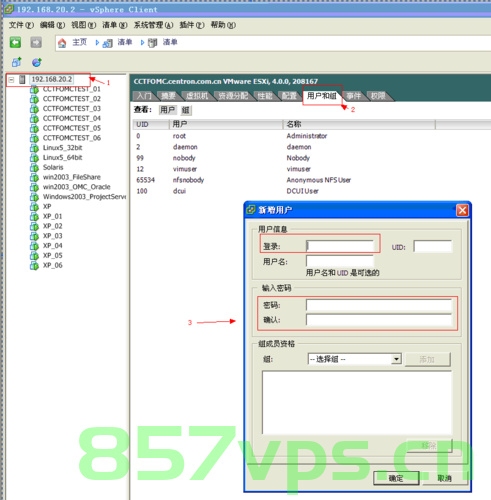The image size is (491, 500).
Task: Click the 移除 button in group section
Action: (429, 445)
